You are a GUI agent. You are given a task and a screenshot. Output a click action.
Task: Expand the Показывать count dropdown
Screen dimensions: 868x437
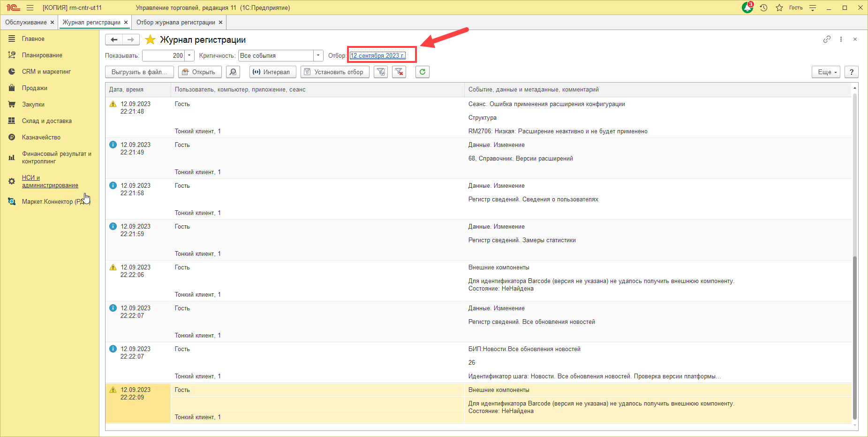click(x=189, y=55)
